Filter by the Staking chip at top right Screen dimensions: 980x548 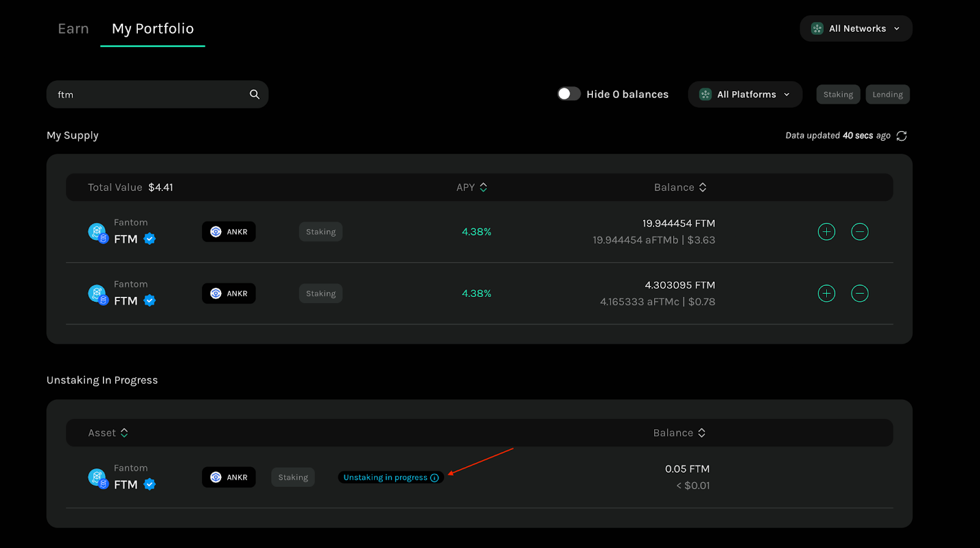coord(838,94)
